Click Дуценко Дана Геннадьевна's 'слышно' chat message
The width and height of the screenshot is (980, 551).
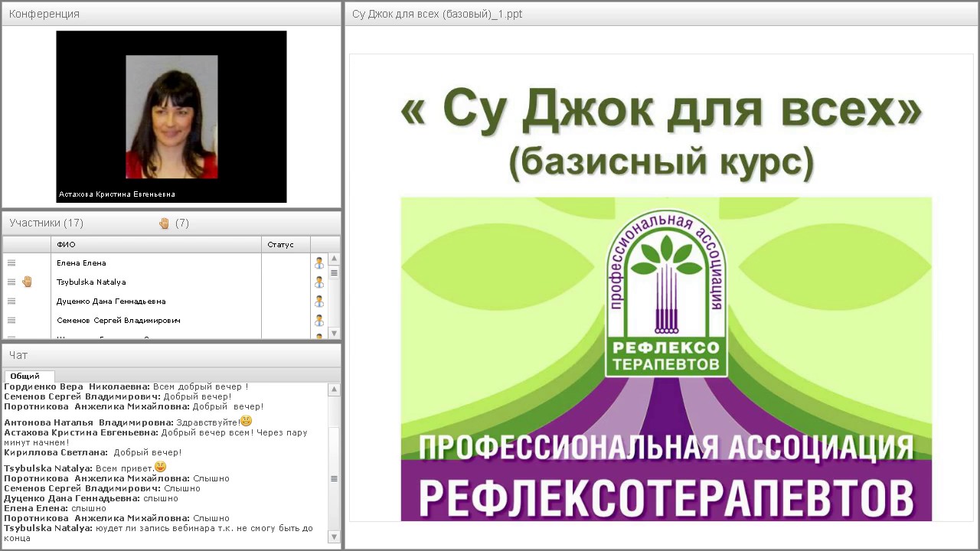[x=91, y=498]
